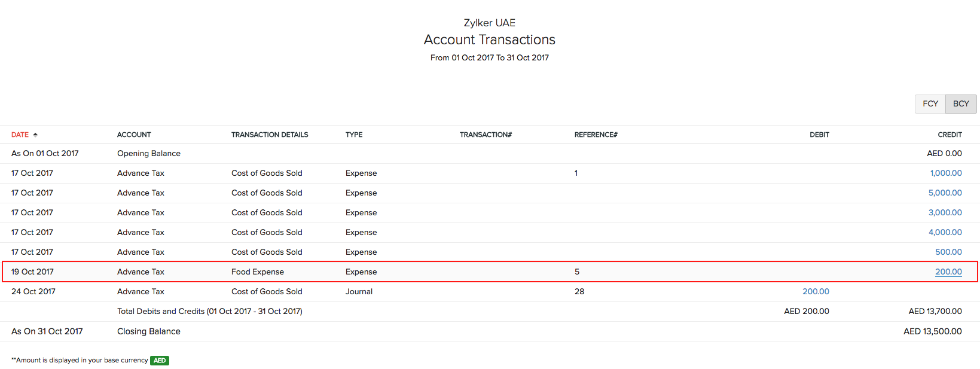Viewport: 980px width, 369px height.
Task: Open the 3,000.00 credit amount link
Action: click(945, 213)
